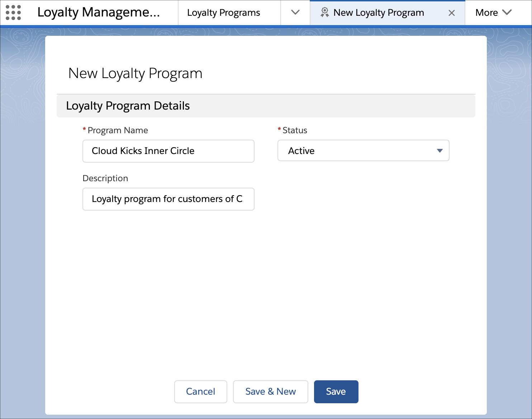Click the New Loyalty Program page heading
Screen dimensions: 532x419
[136, 73]
